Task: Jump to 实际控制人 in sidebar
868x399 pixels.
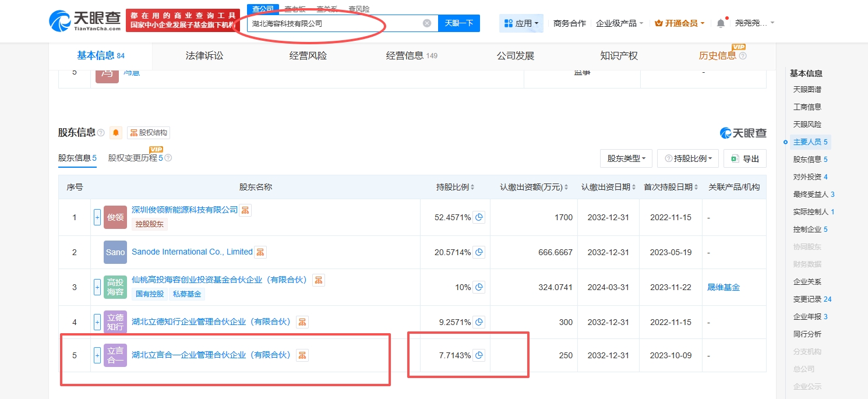Action: (x=814, y=212)
